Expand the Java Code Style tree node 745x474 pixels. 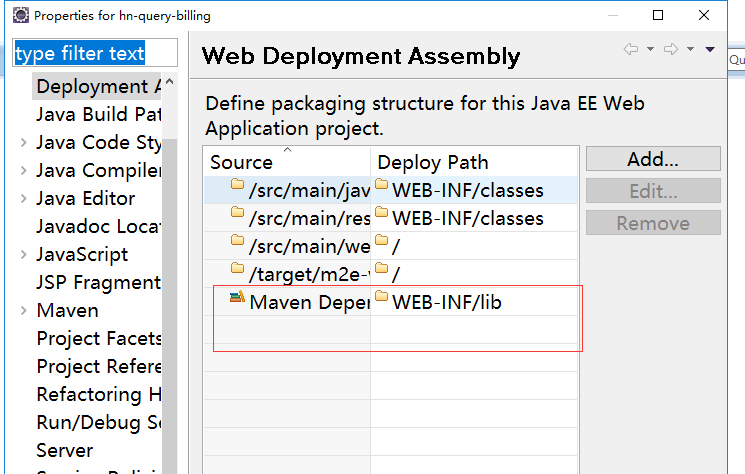pos(23,143)
